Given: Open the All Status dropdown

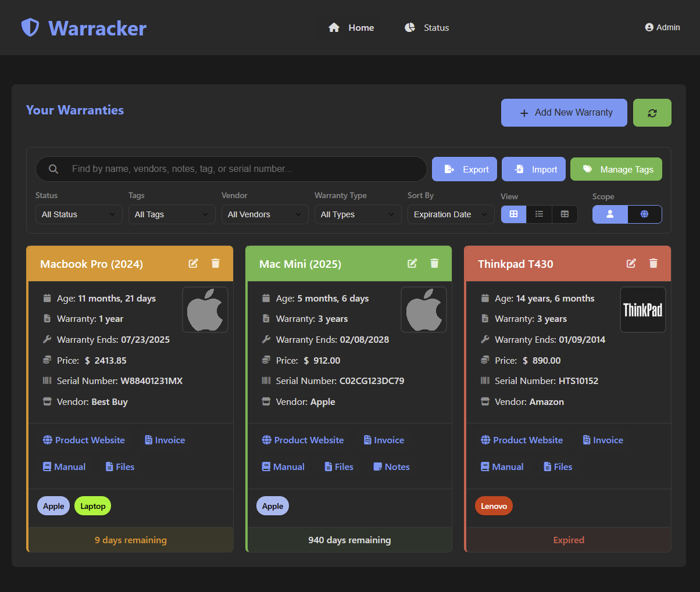Looking at the screenshot, I should tap(78, 214).
